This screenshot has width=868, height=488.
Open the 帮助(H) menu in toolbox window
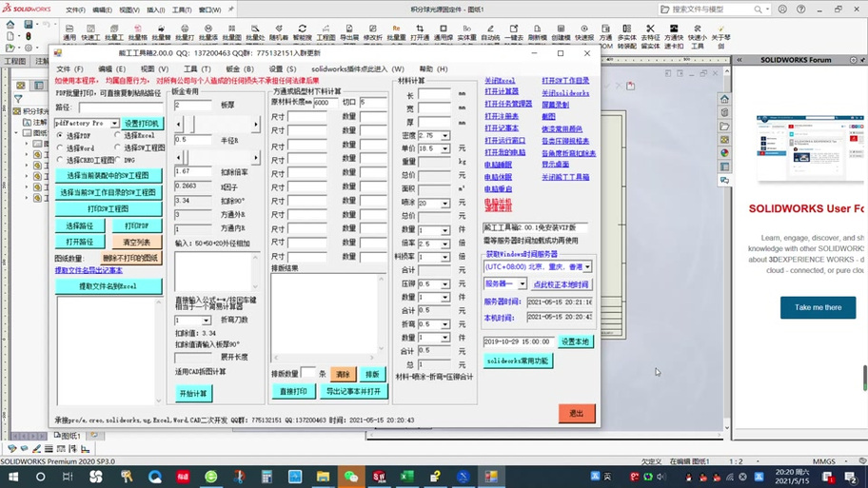point(433,69)
